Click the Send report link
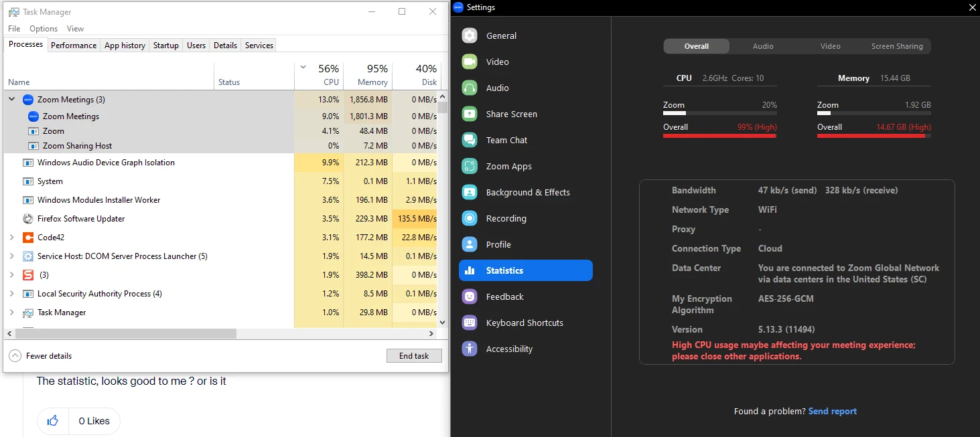Image resolution: width=980 pixels, height=437 pixels. coord(833,411)
